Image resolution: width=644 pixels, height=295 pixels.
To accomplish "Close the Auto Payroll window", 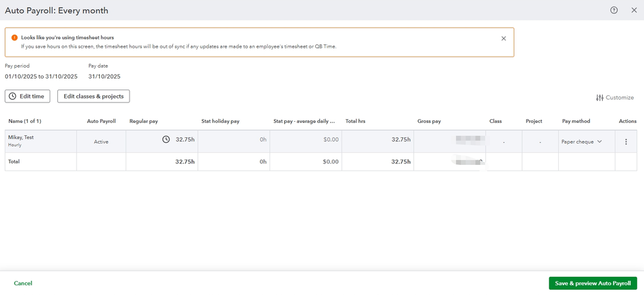I will click(634, 10).
